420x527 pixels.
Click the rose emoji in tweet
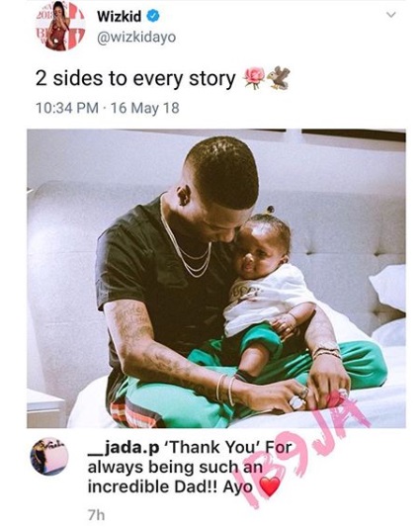click(x=255, y=78)
